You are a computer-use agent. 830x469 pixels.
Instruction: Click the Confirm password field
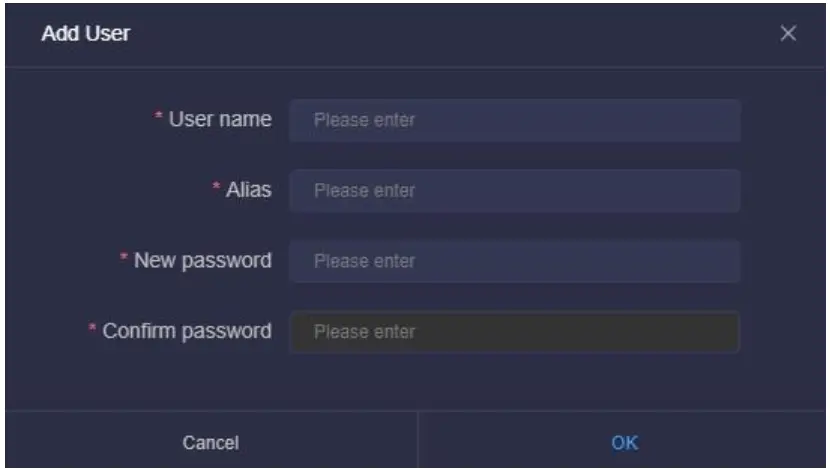(515, 332)
